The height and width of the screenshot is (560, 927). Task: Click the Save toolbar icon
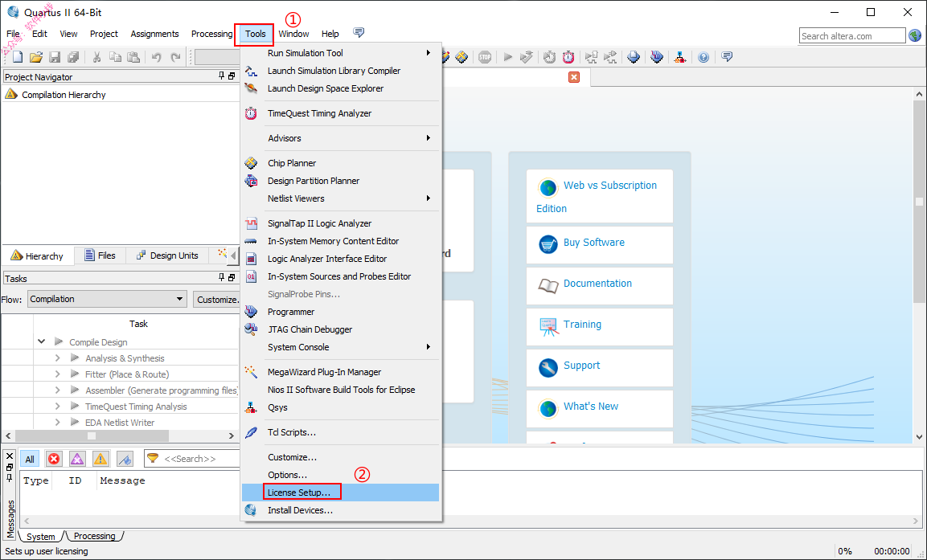(x=55, y=57)
